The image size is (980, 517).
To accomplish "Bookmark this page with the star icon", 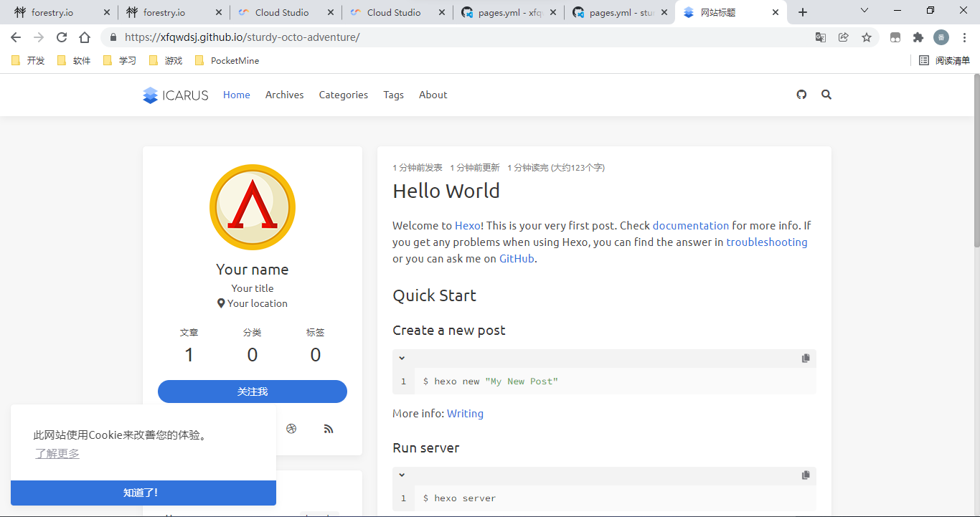I will point(867,37).
